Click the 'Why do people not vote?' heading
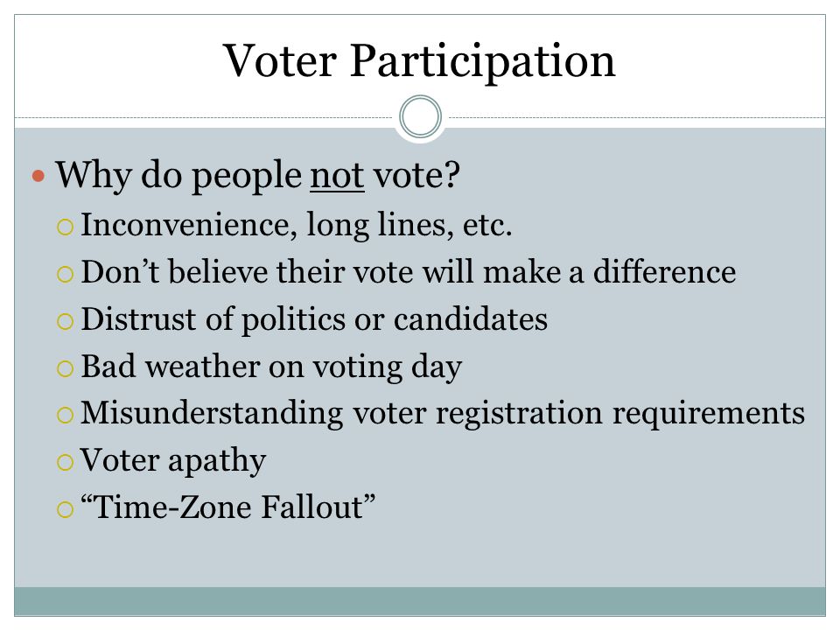This screenshot has height=630, width=840. tap(257, 176)
